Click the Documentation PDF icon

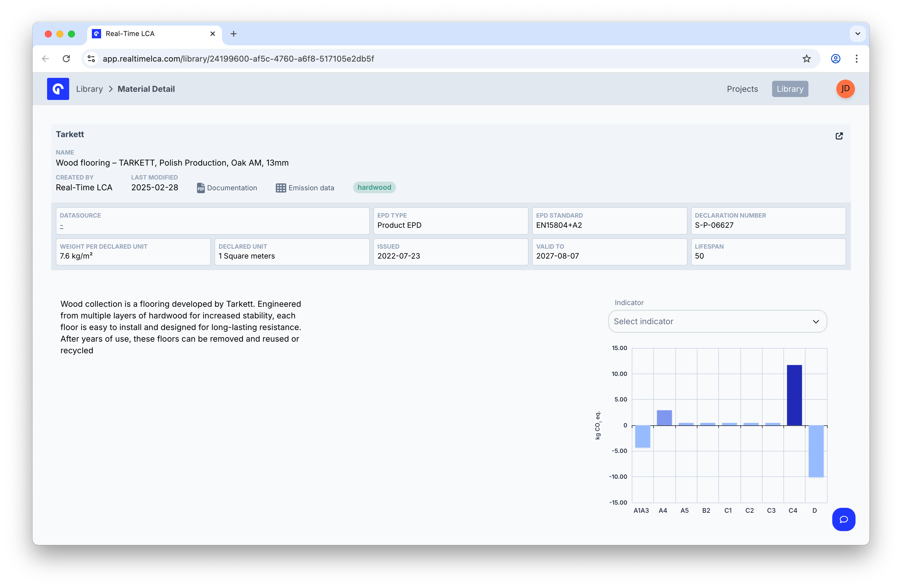click(x=201, y=188)
